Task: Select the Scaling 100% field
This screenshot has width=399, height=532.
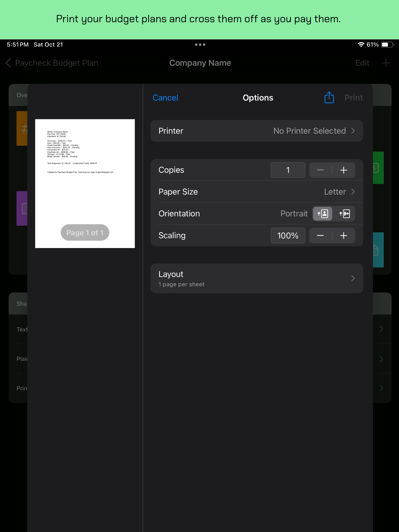Action: (288, 235)
